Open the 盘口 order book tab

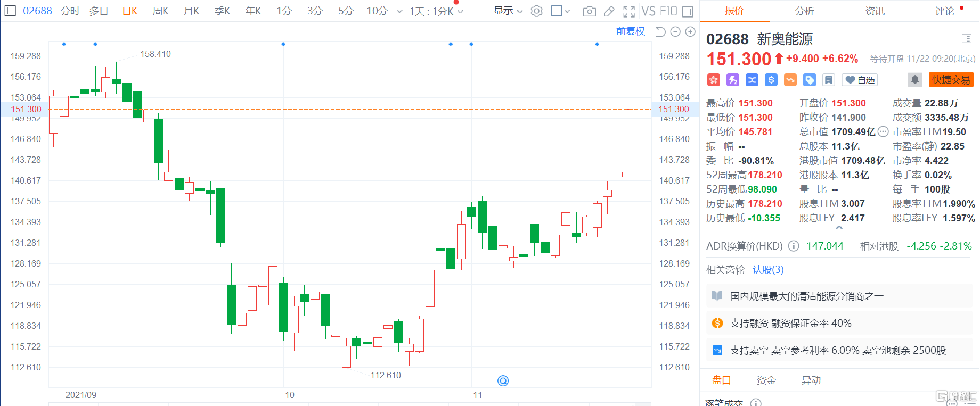pos(722,380)
